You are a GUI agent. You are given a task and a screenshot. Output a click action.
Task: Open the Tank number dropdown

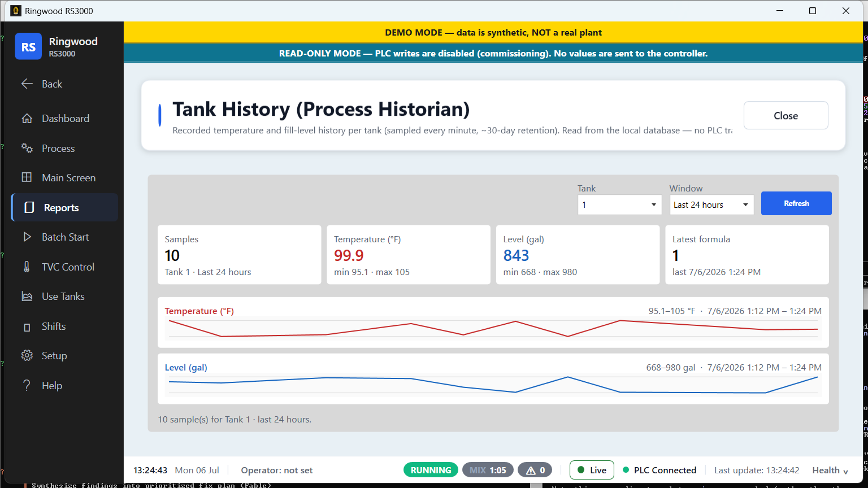pyautogui.click(x=619, y=204)
